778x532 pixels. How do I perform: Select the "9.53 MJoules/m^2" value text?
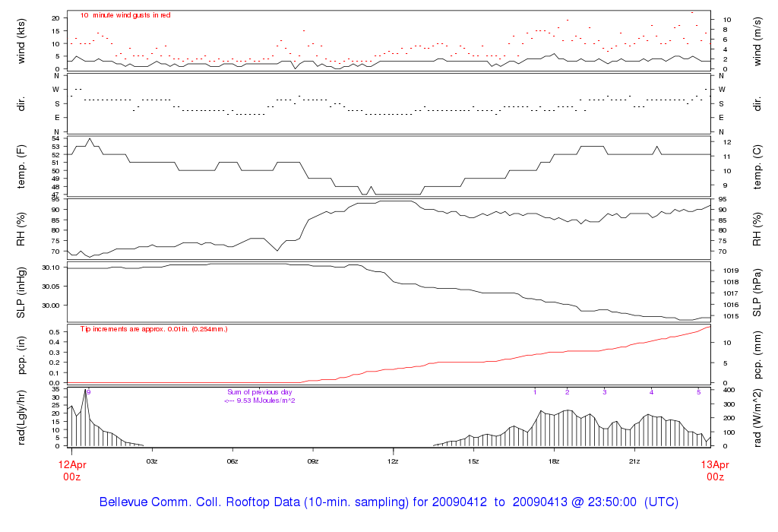(266, 401)
